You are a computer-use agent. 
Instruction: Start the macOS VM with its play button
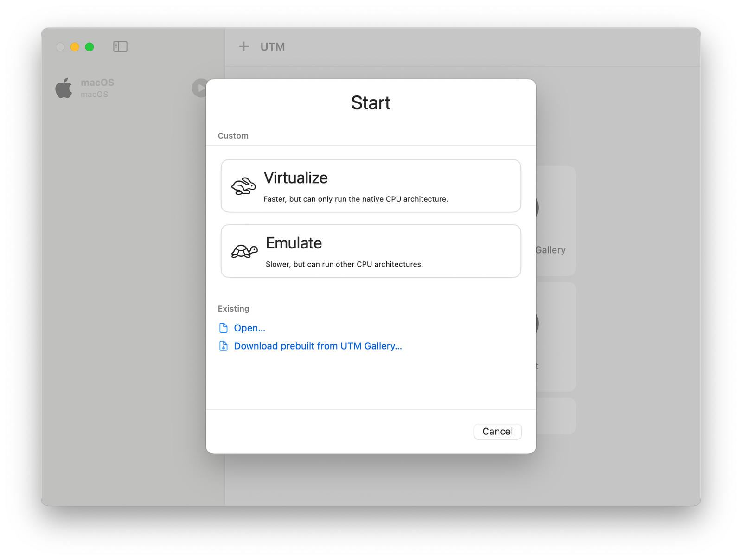pos(200,87)
